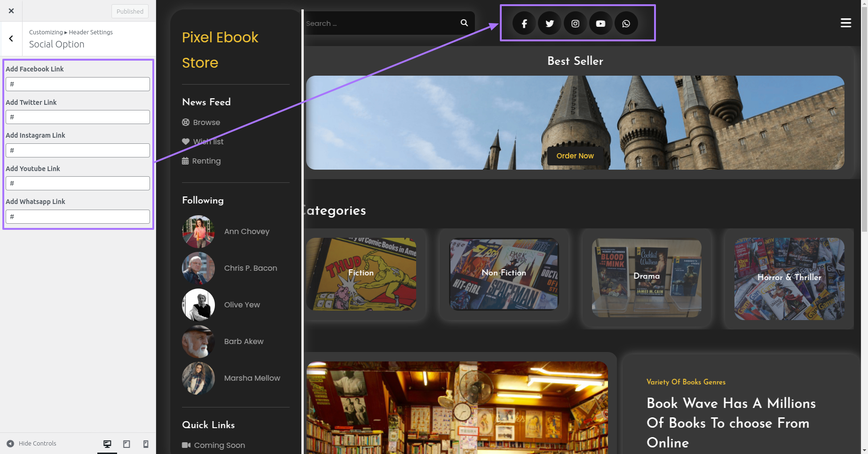Hide Controls in the customizer
Viewport: 868px width, 454px height.
pyautogui.click(x=32, y=444)
